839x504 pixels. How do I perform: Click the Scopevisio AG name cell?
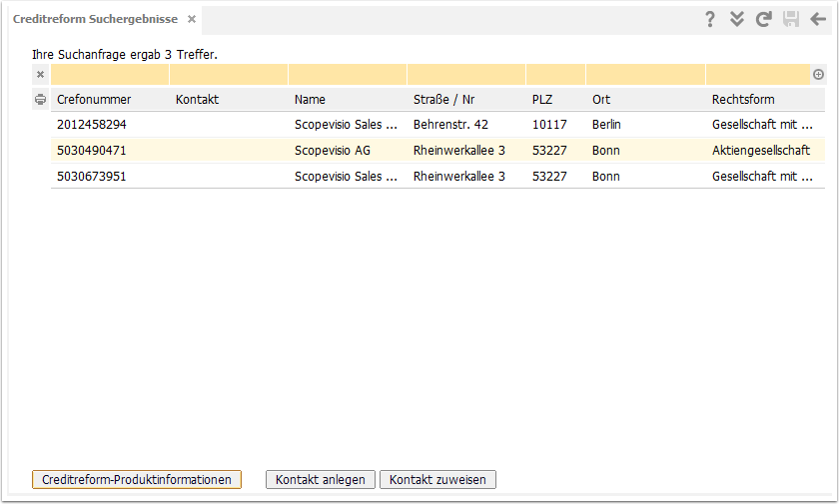tap(333, 150)
